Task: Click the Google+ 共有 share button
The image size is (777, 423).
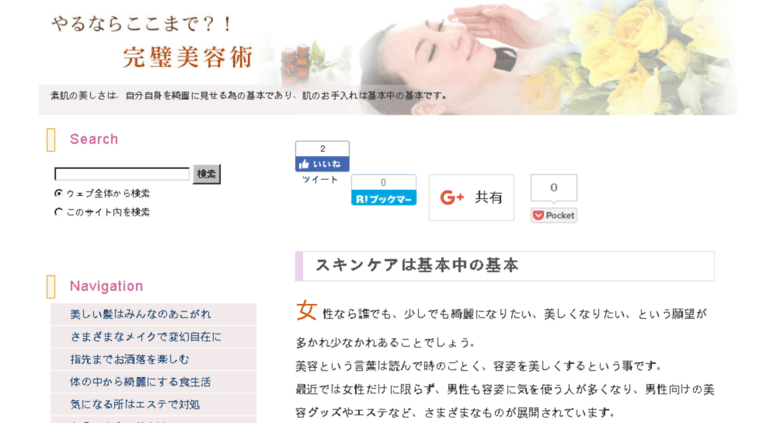Action: [x=471, y=197]
